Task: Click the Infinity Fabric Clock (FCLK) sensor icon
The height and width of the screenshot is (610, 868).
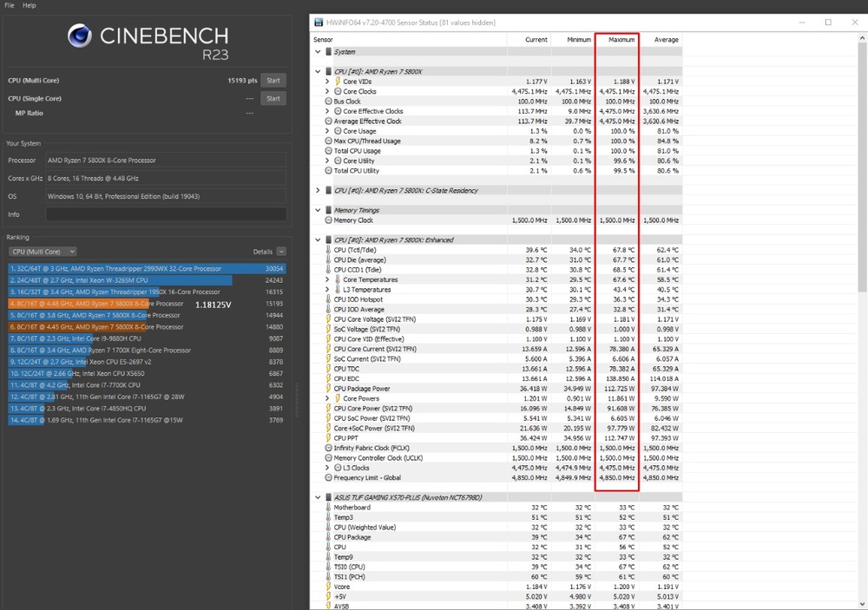Action: 327,445
